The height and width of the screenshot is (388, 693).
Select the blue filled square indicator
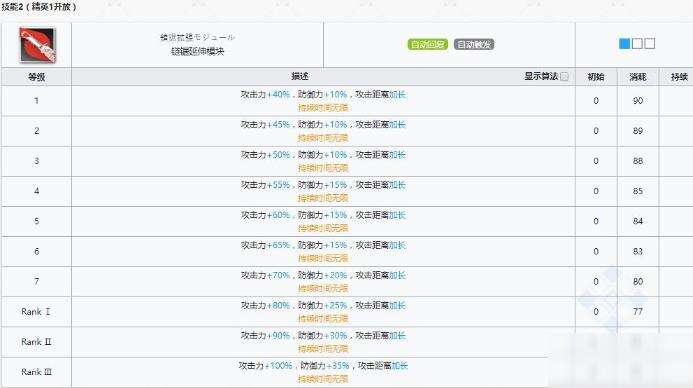[x=624, y=43]
